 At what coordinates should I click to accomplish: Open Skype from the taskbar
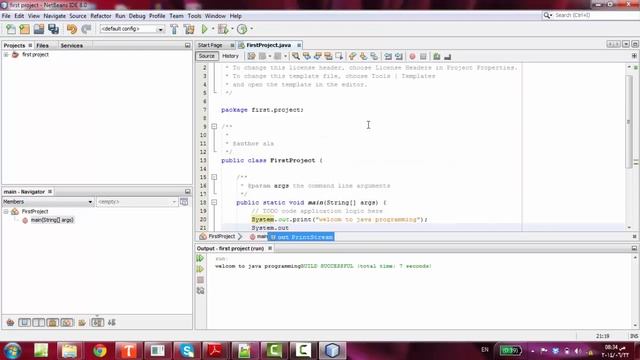[187, 350]
